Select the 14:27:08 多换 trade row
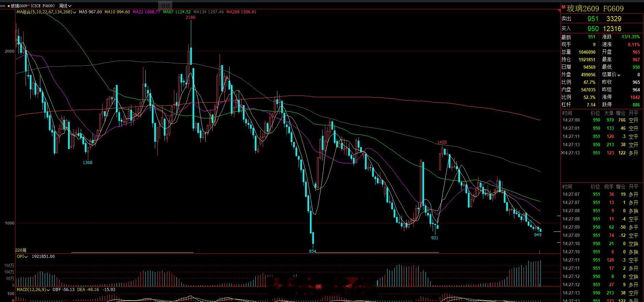 pos(601,211)
